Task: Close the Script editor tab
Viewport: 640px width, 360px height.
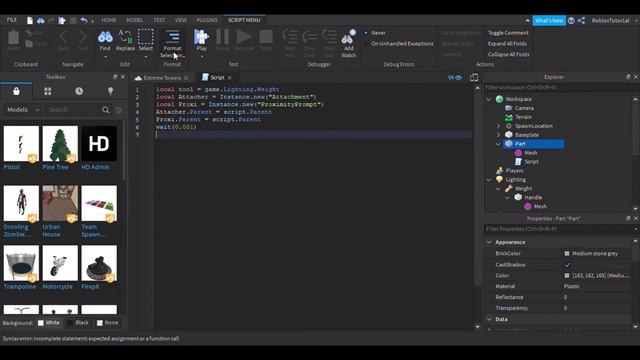Action: pyautogui.click(x=230, y=78)
